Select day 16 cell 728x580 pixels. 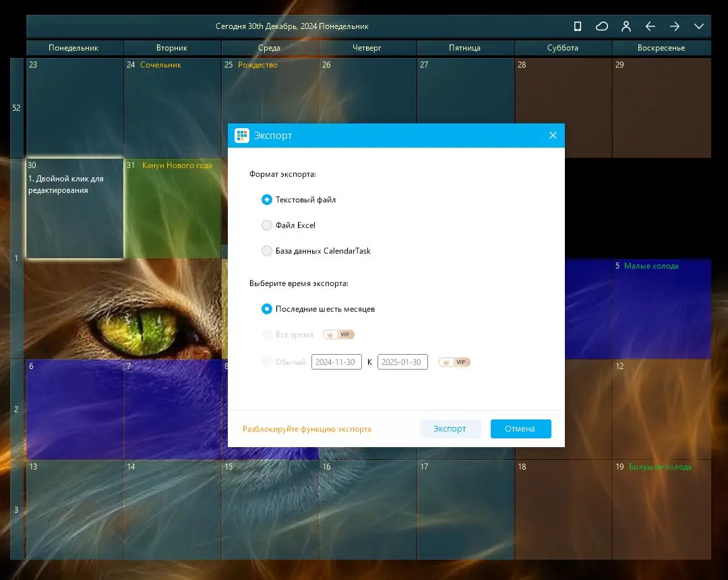[368, 509]
